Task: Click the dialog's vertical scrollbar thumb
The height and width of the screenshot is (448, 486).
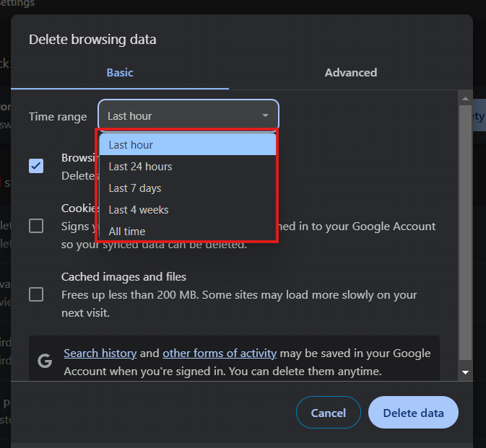Action: pyautogui.click(x=466, y=231)
